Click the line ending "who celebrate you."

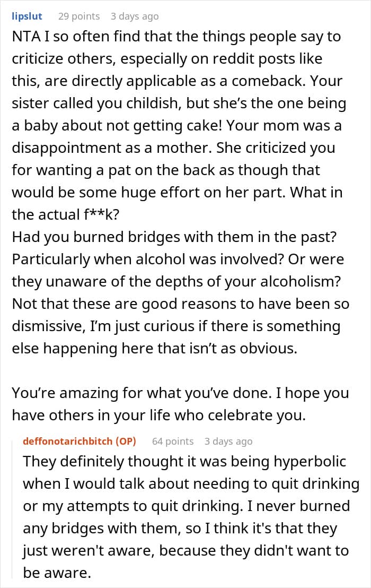click(159, 415)
